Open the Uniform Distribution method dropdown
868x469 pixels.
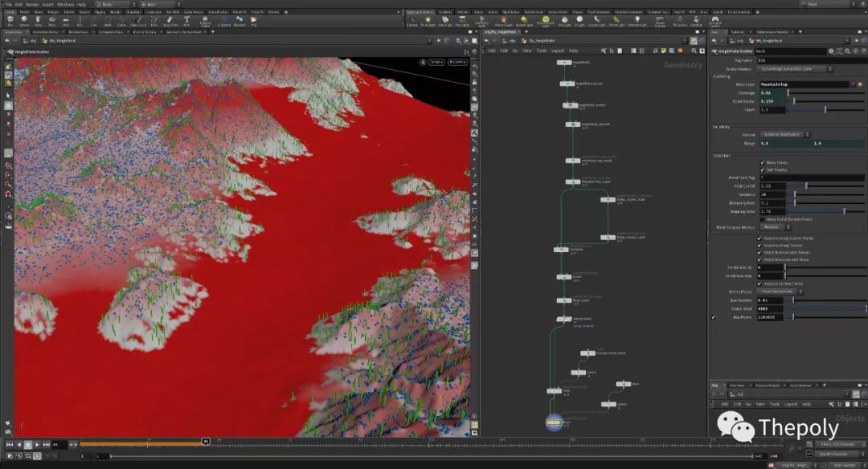(784, 134)
